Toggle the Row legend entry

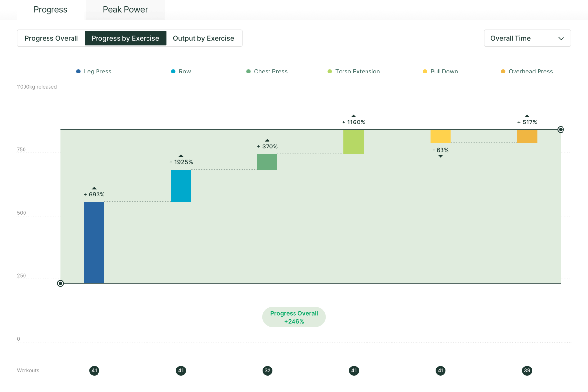click(x=181, y=72)
